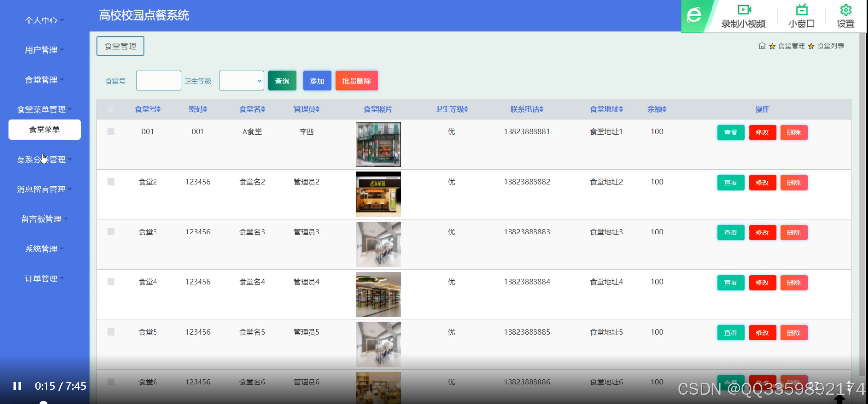868x404 pixels.
Task: Expand the 个人中心 sidebar menu
Action: point(45,20)
